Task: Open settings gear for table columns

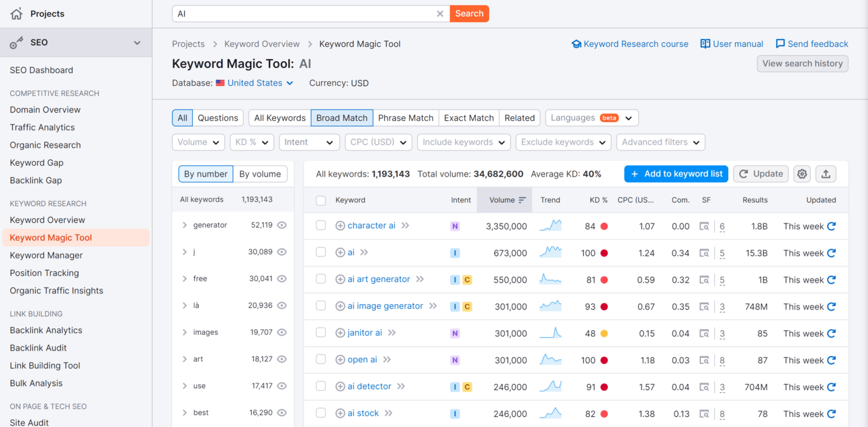Action: (x=802, y=174)
